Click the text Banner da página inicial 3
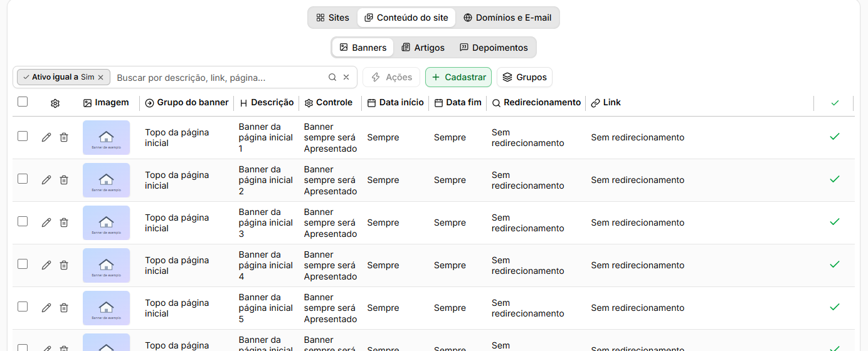Image resolution: width=868 pixels, height=351 pixels. point(266,223)
